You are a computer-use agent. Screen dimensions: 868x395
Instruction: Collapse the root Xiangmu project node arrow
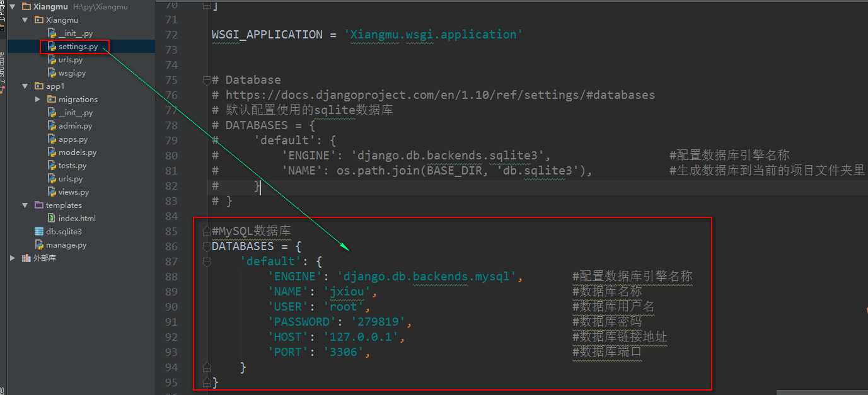pos(12,6)
